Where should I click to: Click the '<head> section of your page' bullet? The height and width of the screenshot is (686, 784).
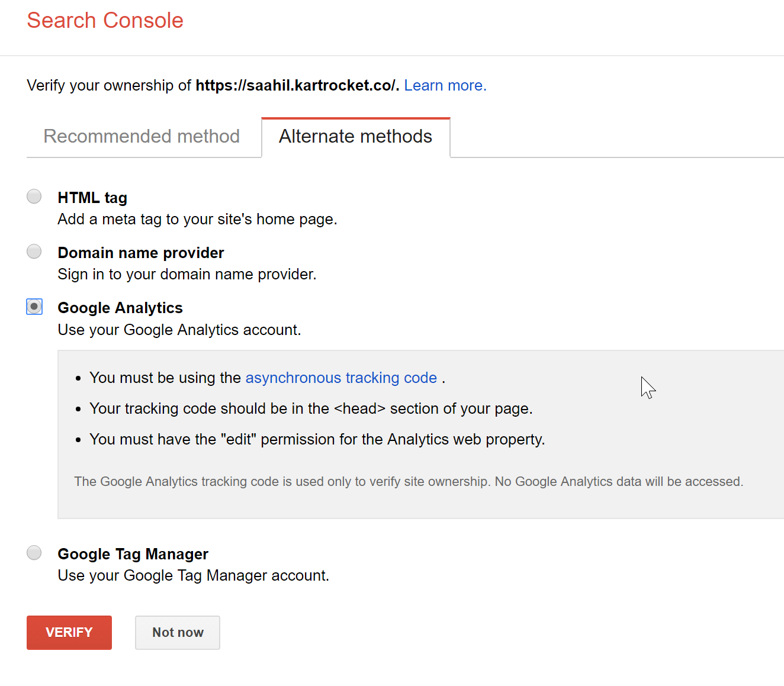pos(311,408)
